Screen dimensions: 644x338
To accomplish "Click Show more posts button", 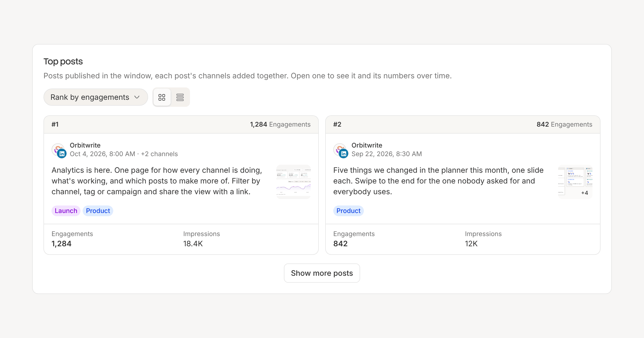I will pos(322,273).
